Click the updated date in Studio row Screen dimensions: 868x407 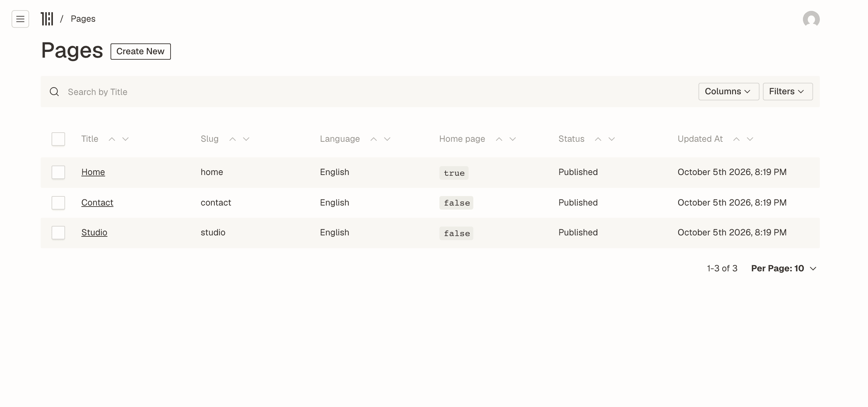tap(732, 232)
